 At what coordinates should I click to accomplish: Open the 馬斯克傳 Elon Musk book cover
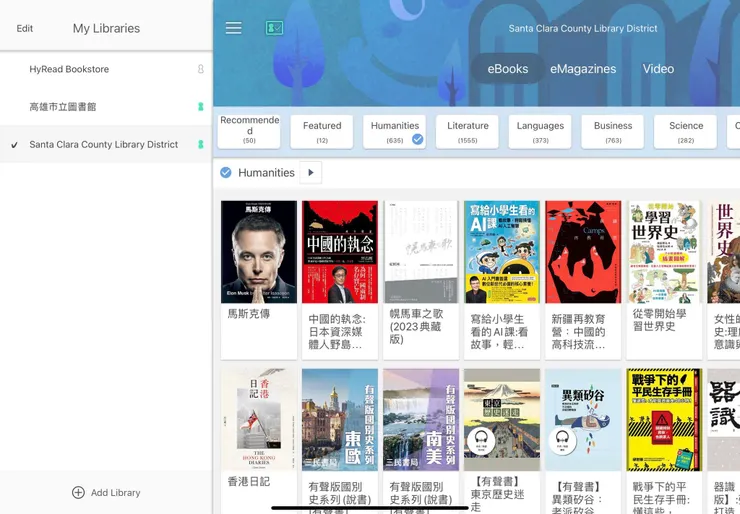tap(259, 252)
